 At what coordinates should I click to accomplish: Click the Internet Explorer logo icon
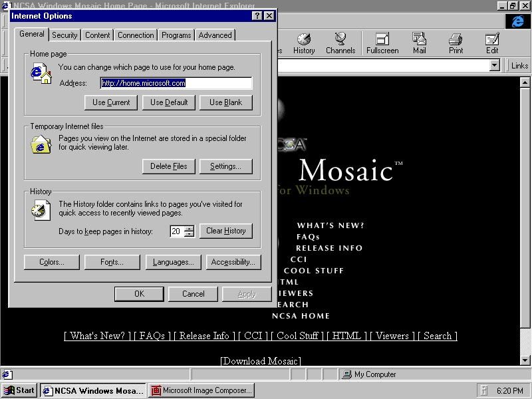(x=517, y=21)
